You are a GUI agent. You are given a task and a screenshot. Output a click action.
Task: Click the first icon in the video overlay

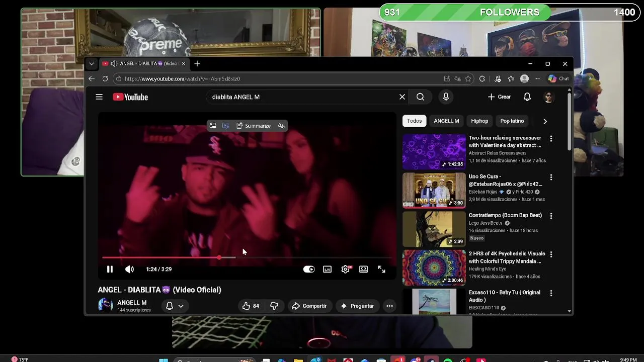pos(213,126)
